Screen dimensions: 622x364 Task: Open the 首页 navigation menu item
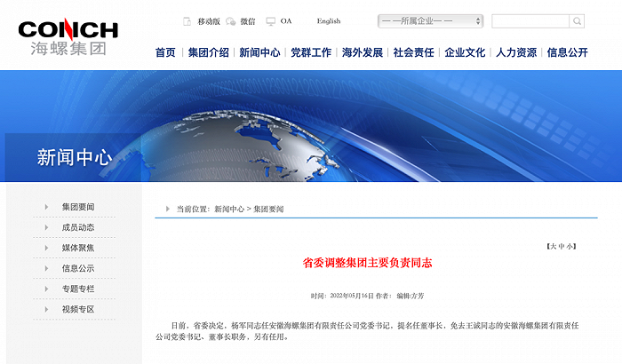[x=165, y=52]
